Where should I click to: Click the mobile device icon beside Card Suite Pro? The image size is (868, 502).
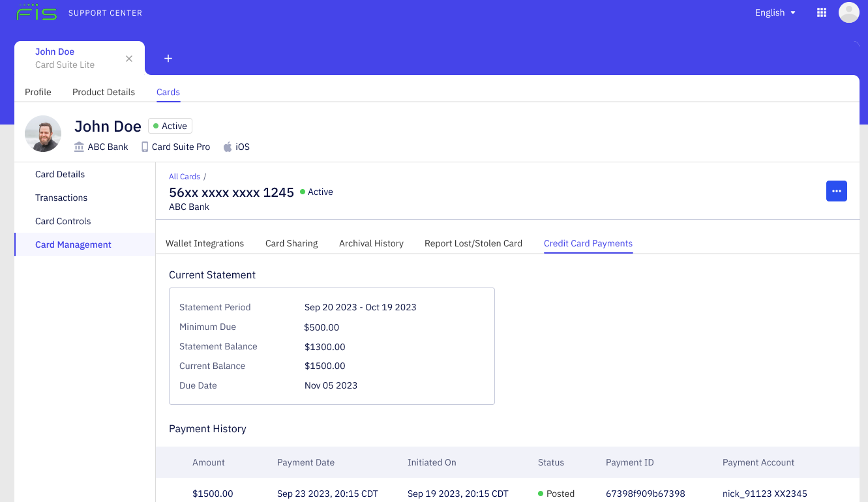pos(144,147)
